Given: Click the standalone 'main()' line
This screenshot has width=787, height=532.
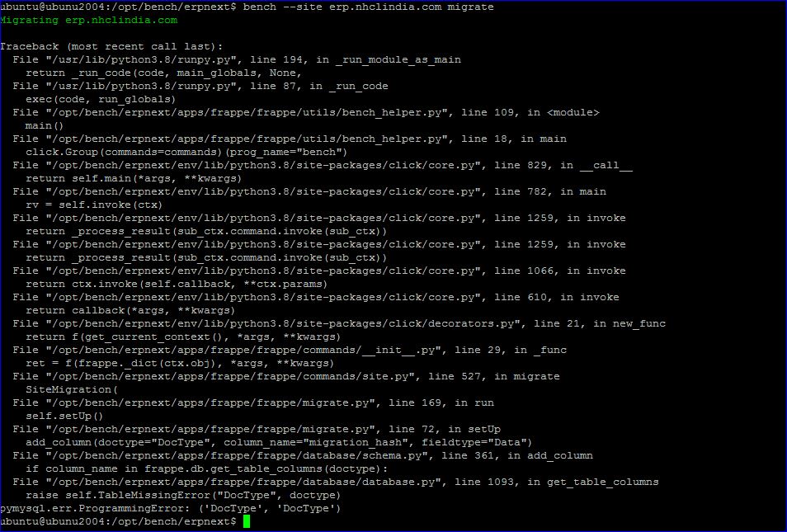Looking at the screenshot, I should point(45,125).
